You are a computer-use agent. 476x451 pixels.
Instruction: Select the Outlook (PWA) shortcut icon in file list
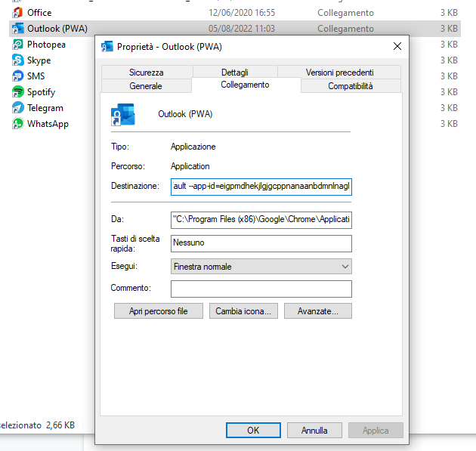pyautogui.click(x=17, y=29)
